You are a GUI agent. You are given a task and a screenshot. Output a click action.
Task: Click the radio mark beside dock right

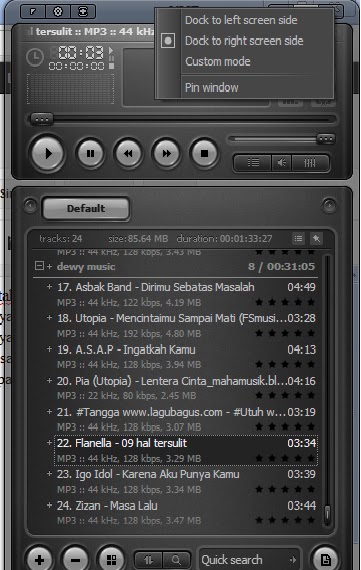168,41
